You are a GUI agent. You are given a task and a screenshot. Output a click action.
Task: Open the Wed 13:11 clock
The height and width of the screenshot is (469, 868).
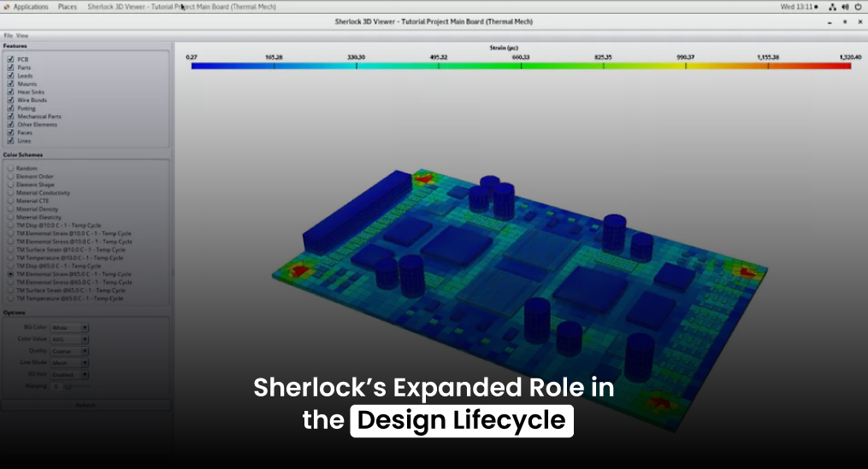799,7
